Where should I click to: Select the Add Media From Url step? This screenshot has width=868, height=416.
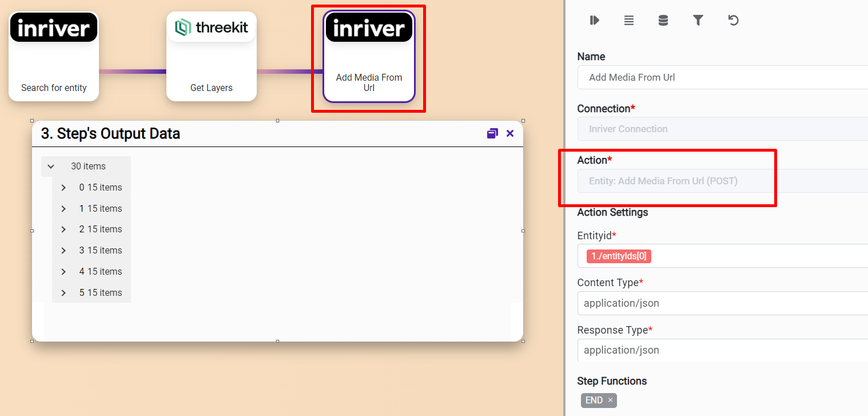tap(369, 57)
